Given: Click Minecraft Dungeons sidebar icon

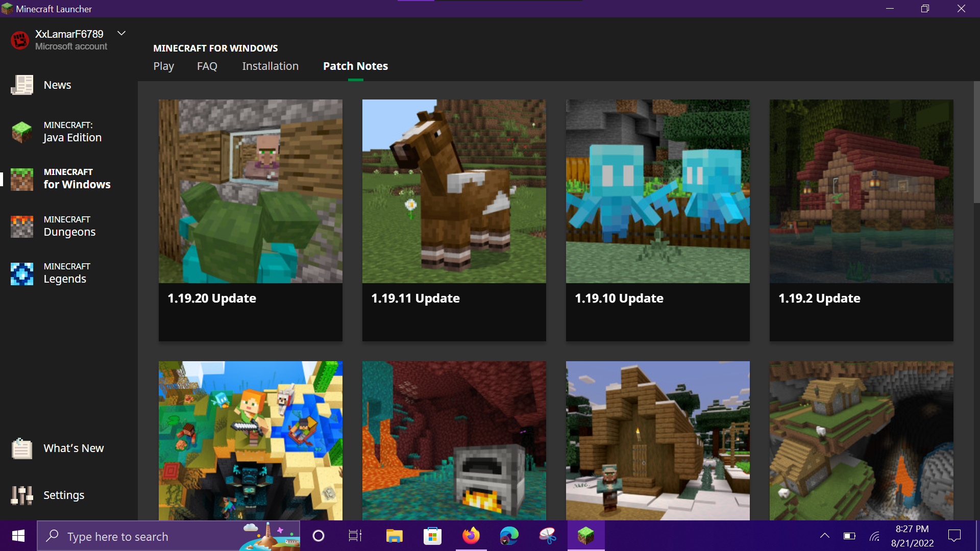Looking at the screenshot, I should pyautogui.click(x=22, y=227).
